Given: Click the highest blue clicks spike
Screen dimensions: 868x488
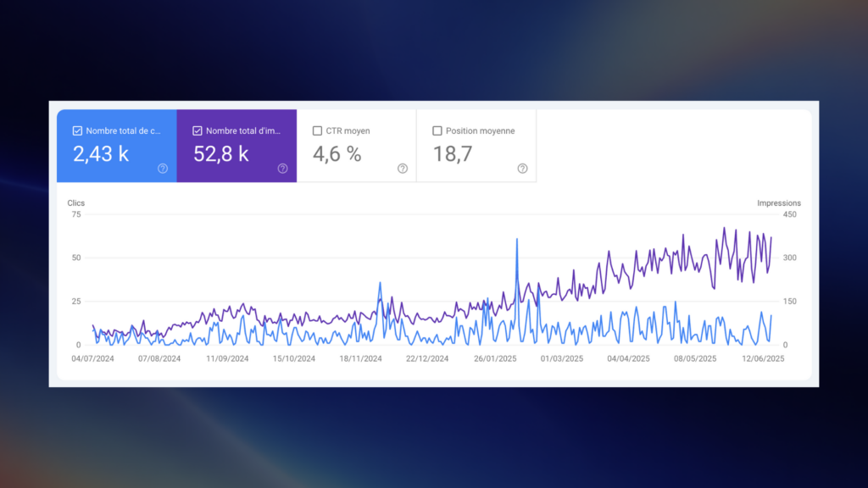Looking at the screenshot, I should pyautogui.click(x=516, y=240).
